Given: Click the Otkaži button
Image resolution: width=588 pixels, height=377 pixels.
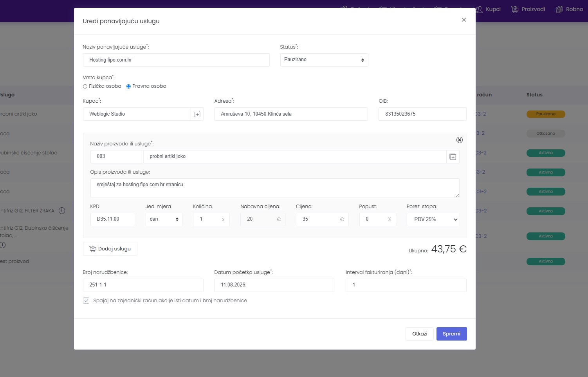Looking at the screenshot, I should coord(420,334).
